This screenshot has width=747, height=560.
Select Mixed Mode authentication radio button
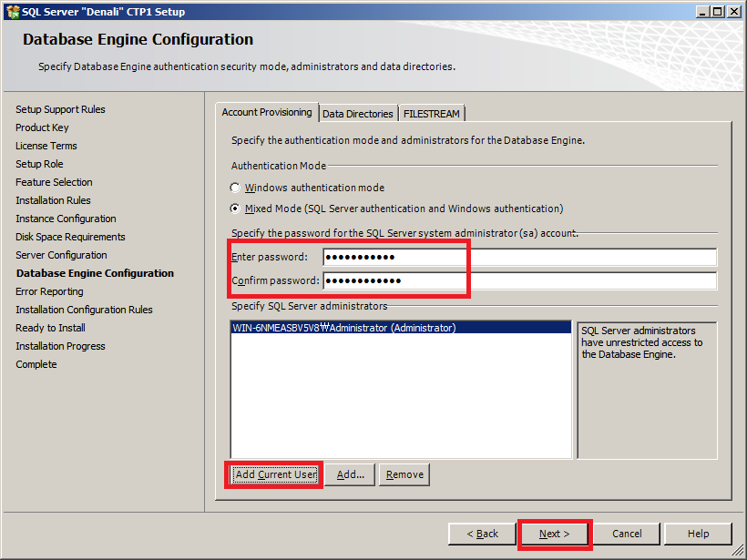235,209
